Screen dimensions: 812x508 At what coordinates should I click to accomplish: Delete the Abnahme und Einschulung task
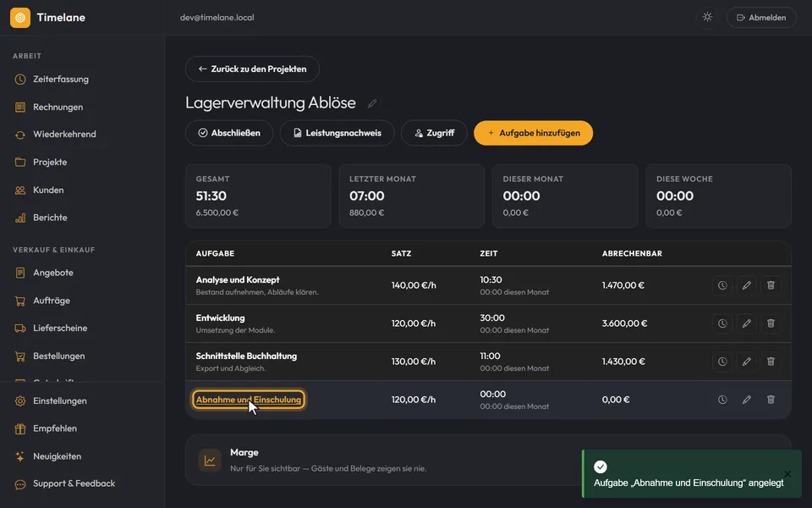[x=771, y=400]
